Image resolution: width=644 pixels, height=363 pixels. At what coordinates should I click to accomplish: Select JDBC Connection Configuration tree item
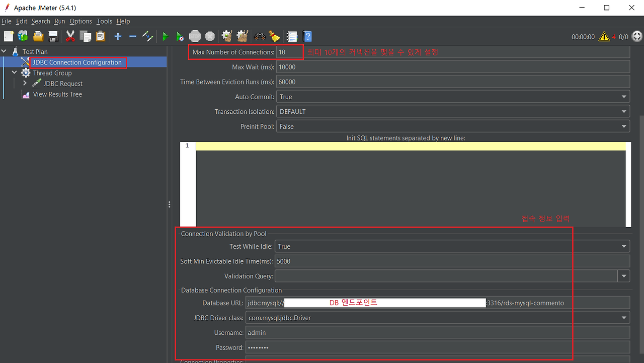click(77, 62)
